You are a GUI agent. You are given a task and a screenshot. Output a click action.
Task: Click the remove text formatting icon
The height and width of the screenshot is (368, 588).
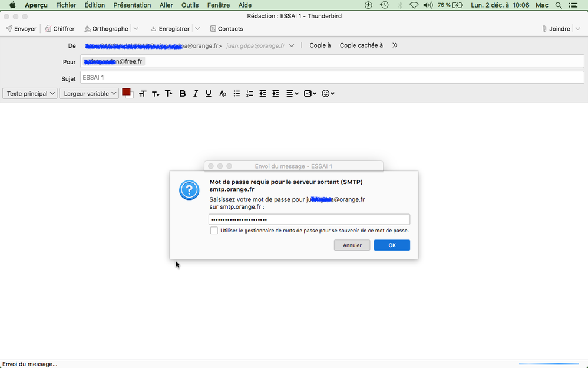[222, 94]
